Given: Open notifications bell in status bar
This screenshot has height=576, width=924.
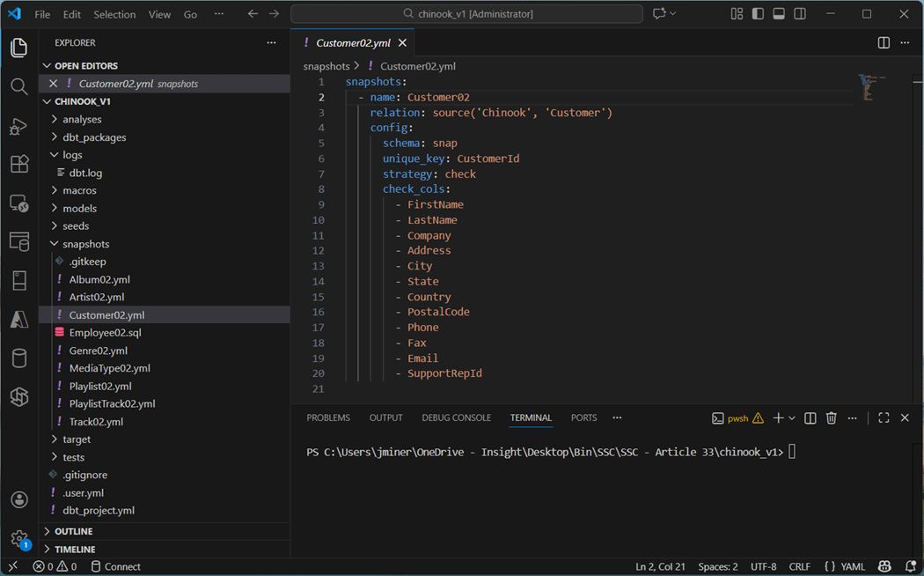Looking at the screenshot, I should tap(910, 566).
